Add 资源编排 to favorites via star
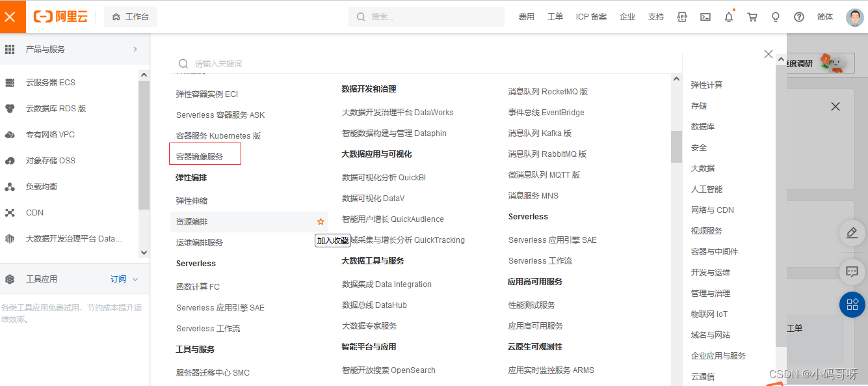The height and width of the screenshot is (386, 868). pos(321,222)
